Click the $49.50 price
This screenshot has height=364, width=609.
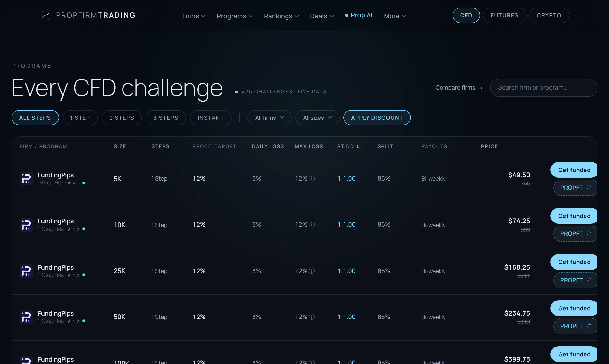519,175
